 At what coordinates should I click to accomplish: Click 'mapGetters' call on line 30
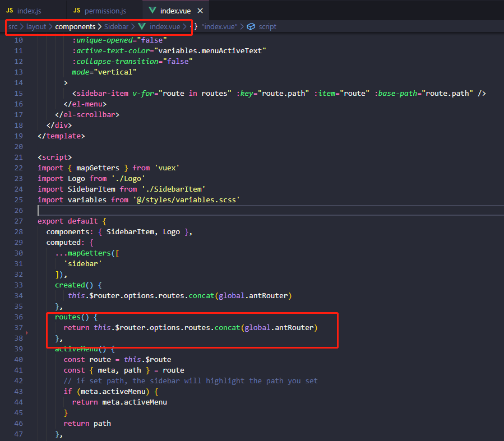coord(89,253)
